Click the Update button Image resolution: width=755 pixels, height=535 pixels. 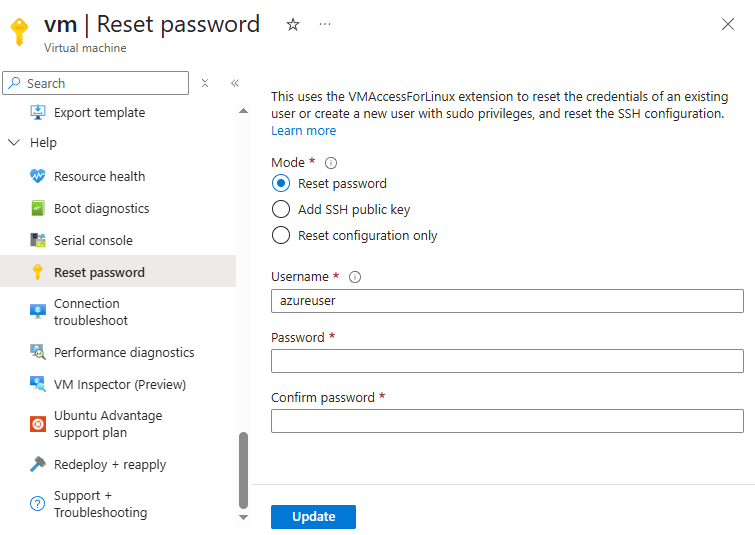pos(313,517)
